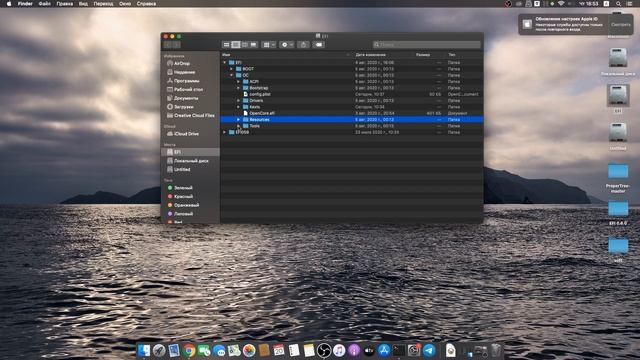Viewport: 640px width, 360px height.
Task: Open the Apple menu
Action: coord(9,4)
